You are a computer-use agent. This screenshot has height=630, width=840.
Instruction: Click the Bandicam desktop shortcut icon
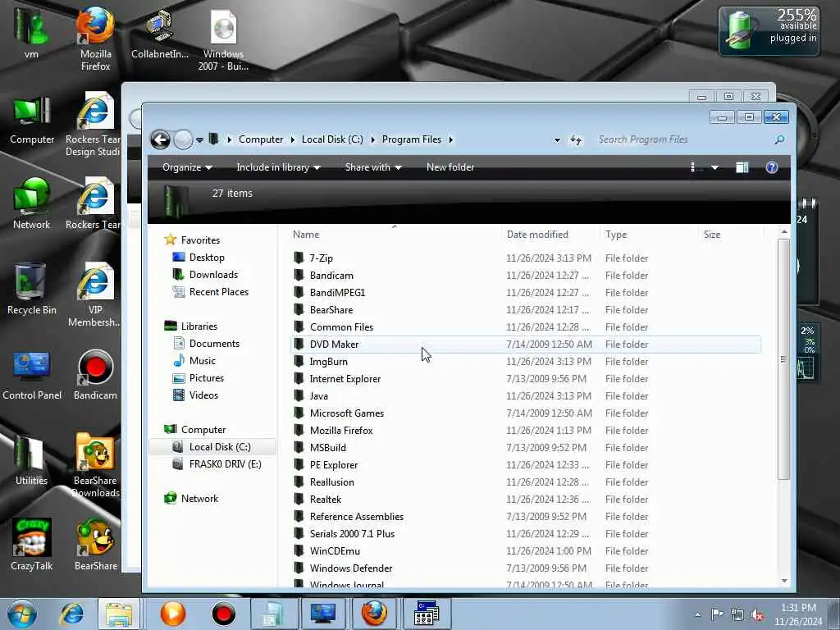pyautogui.click(x=95, y=375)
